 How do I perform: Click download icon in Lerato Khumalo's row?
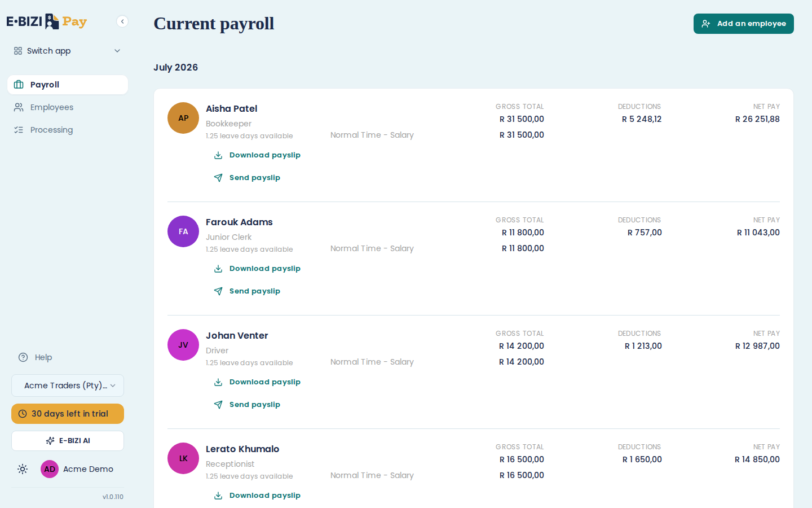click(218, 496)
